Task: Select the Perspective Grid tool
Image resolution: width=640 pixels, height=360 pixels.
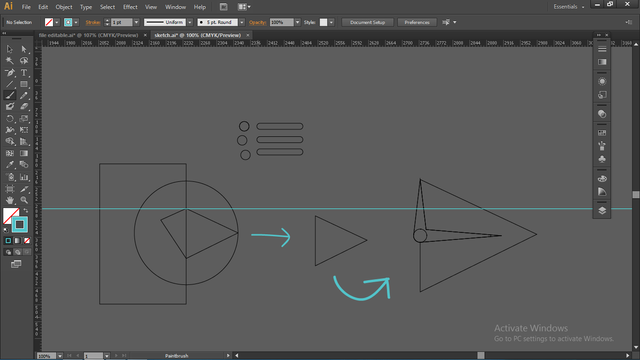Action: (x=24, y=142)
